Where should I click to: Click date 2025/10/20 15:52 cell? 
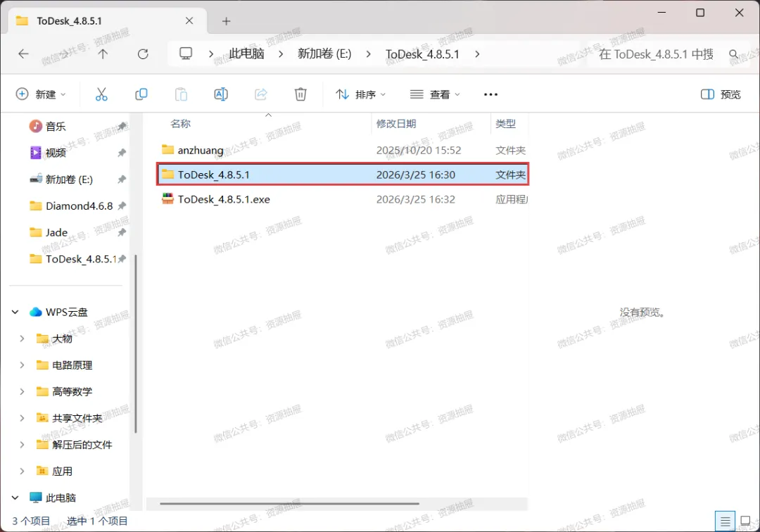[418, 150]
